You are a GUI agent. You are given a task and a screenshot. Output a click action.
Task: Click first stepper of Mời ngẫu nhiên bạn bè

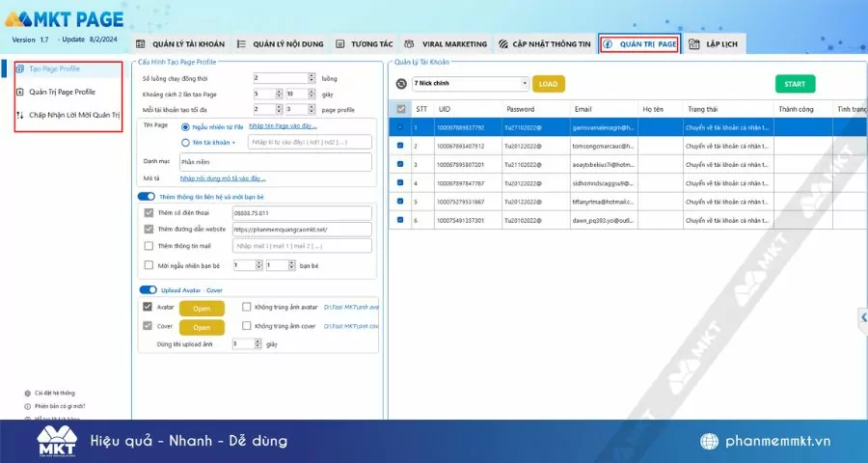[258, 265]
